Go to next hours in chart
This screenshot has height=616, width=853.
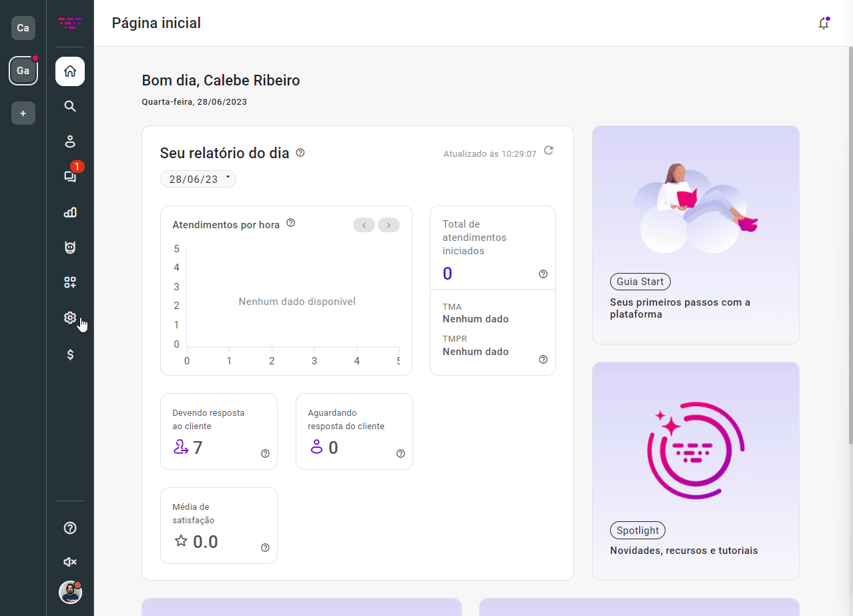point(388,225)
